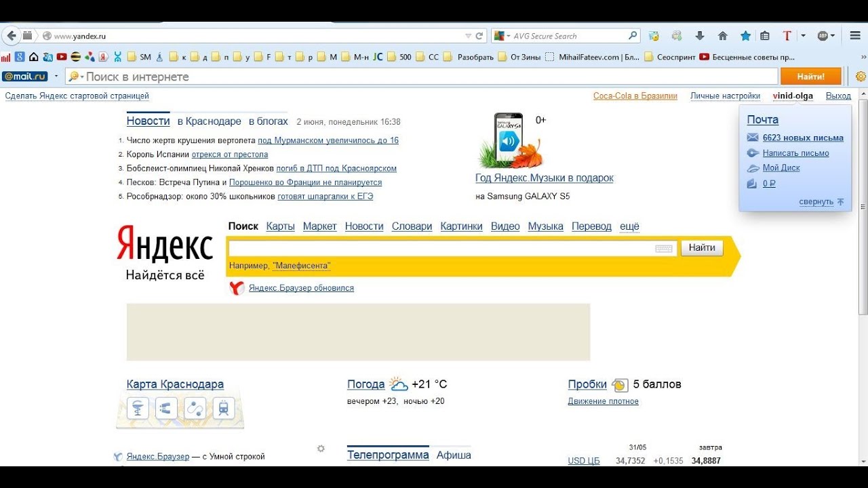Open the 'Сеоспринт' bookmarks folder

(670, 57)
